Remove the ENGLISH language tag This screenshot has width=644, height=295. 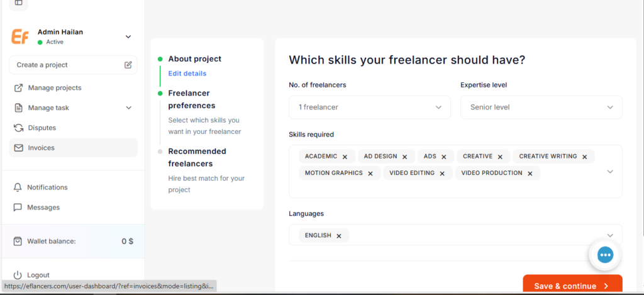click(x=338, y=236)
